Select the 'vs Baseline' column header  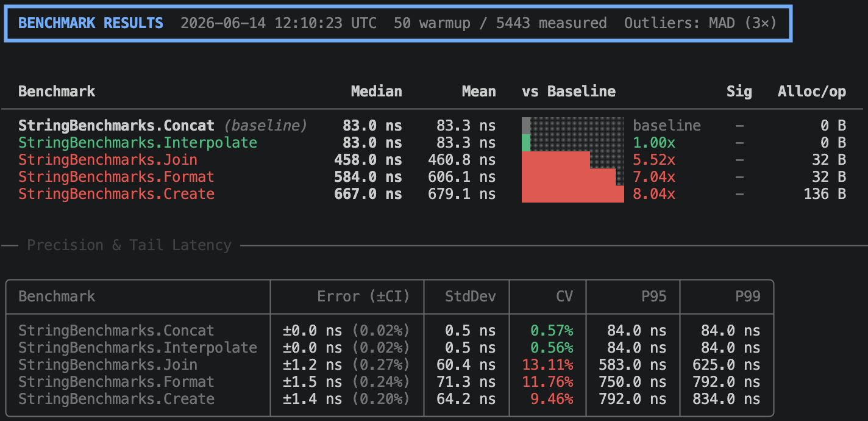click(569, 92)
